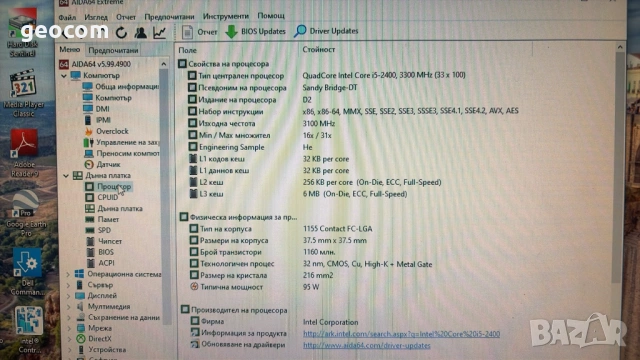This screenshot has height=360, width=640.
Task: Open the Отчет menu in menu bar
Action: click(126, 17)
